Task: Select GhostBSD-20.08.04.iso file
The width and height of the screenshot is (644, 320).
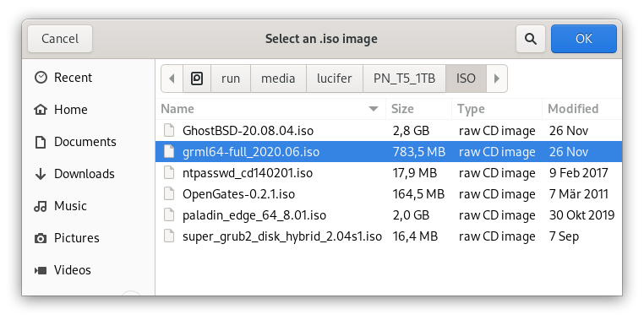Action: click(x=389, y=131)
